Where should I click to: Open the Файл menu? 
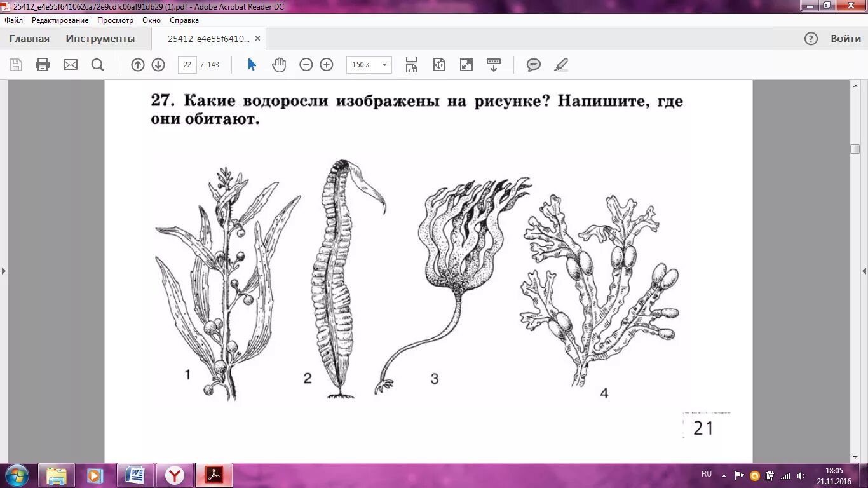(x=13, y=20)
